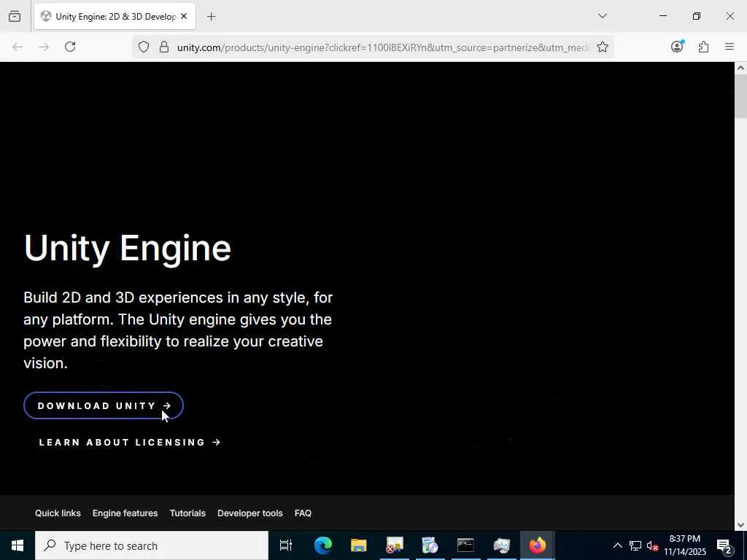The height and width of the screenshot is (560, 747).
Task: Open the Windows Start menu
Action: tap(18, 545)
